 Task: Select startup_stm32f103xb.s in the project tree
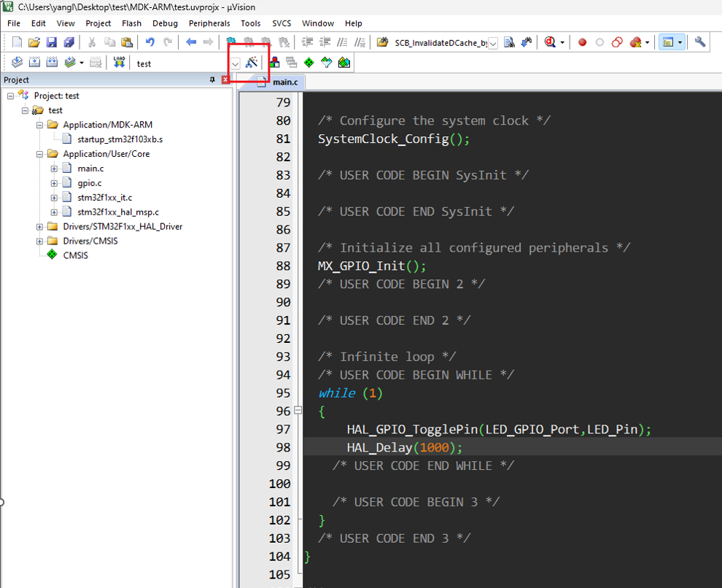click(120, 139)
